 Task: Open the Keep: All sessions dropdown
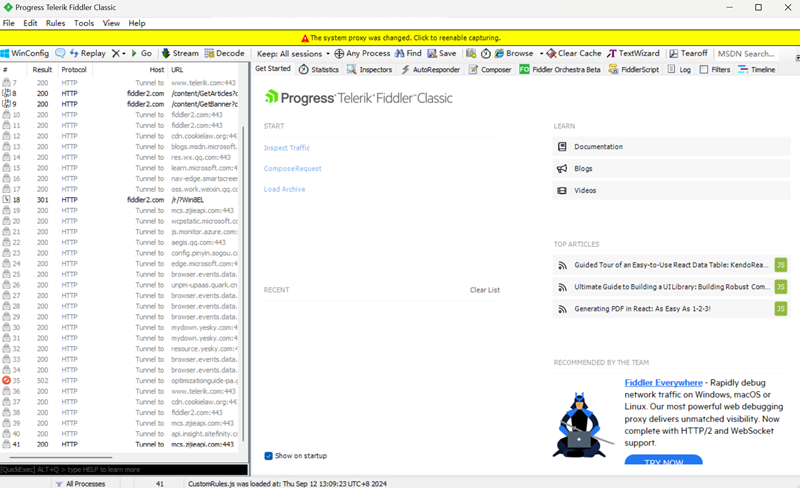coord(293,54)
